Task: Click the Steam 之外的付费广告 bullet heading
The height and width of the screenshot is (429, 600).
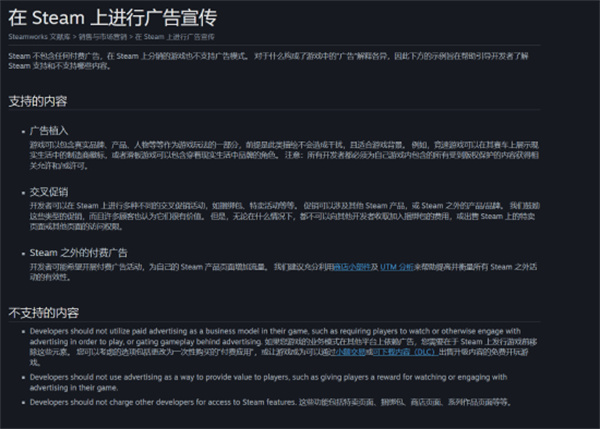Action: 78,253
